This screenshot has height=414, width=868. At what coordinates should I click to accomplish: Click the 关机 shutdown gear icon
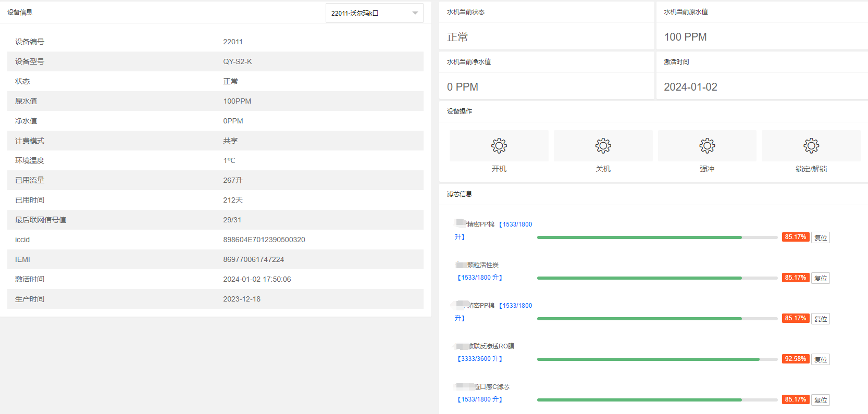(x=603, y=146)
